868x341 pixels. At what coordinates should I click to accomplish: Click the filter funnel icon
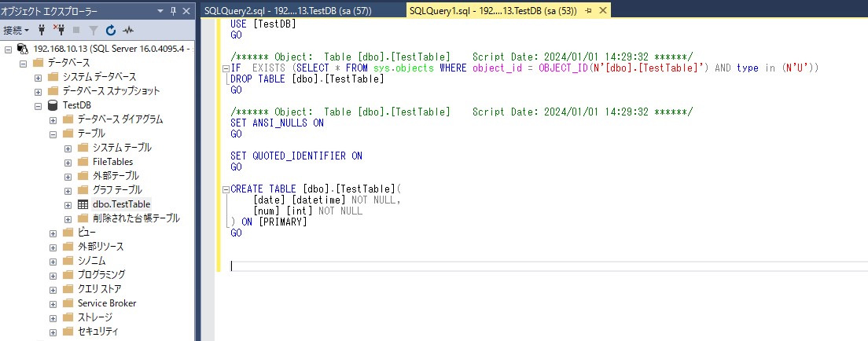pos(94,31)
